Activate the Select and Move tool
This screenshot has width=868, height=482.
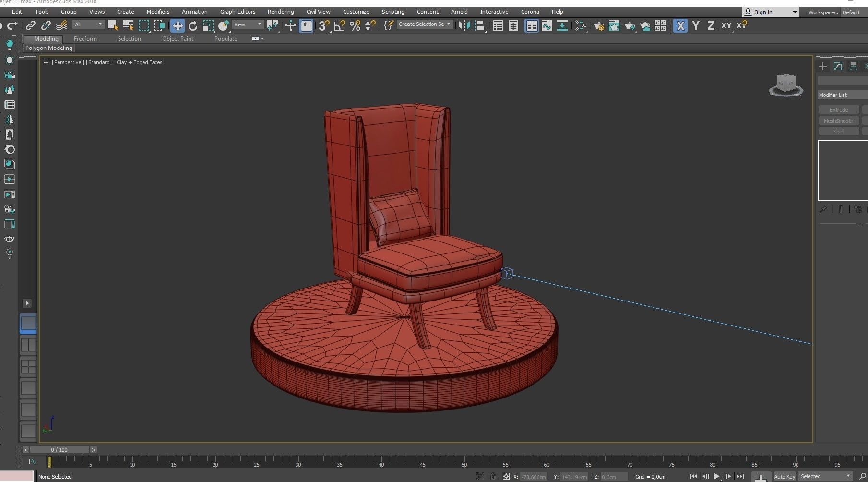(178, 25)
